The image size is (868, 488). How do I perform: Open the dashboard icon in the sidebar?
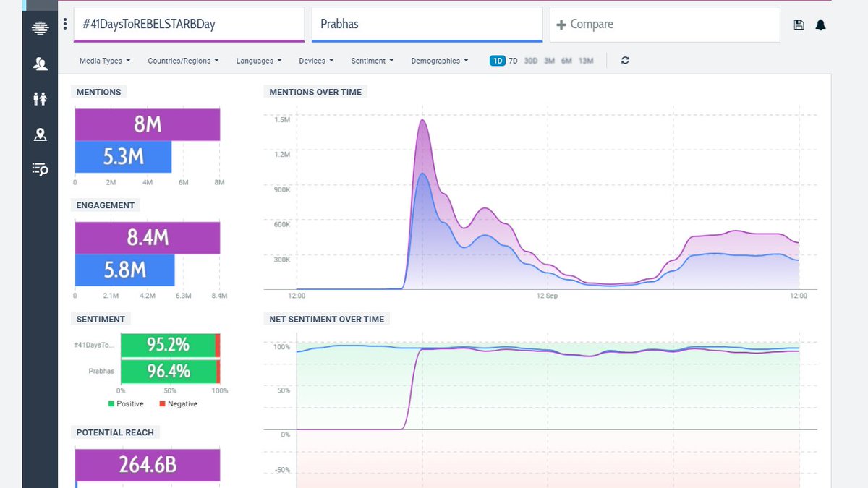pyautogui.click(x=40, y=28)
